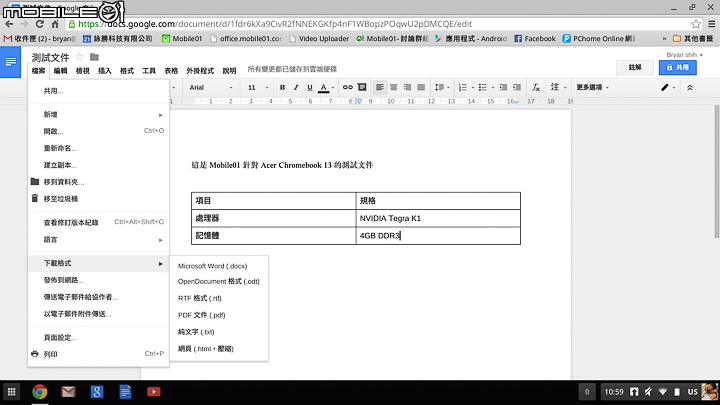The image size is (720, 405).
Task: Clear text formatting
Action: pyautogui.click(x=536, y=87)
